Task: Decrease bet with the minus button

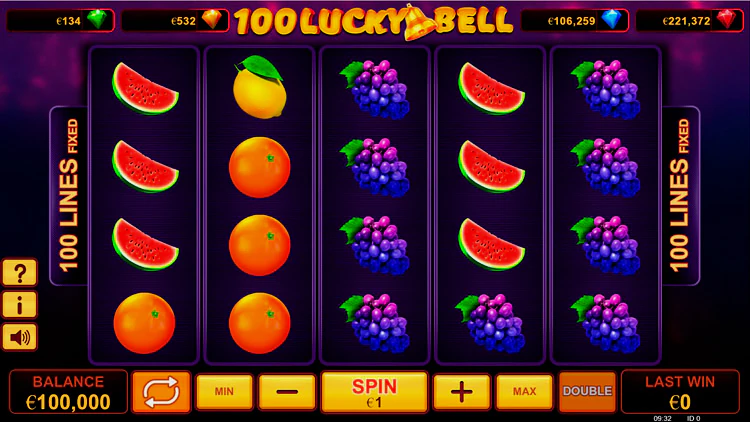Action: click(x=287, y=392)
